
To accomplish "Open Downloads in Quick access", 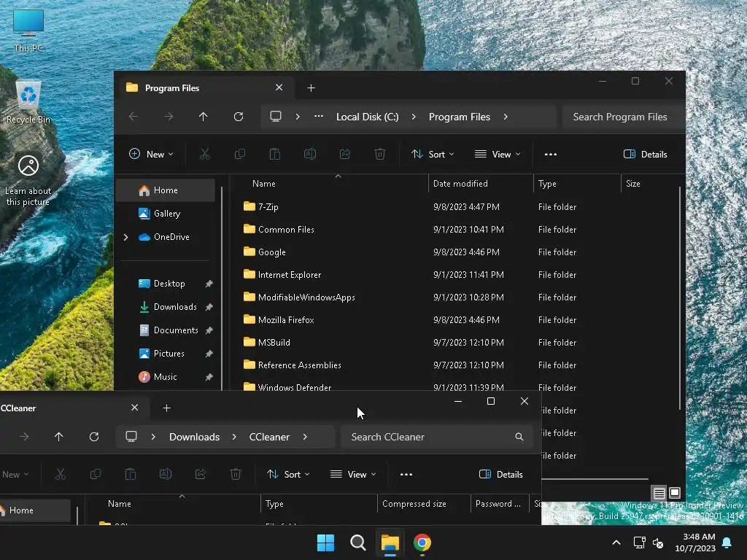I will pyautogui.click(x=169, y=307).
